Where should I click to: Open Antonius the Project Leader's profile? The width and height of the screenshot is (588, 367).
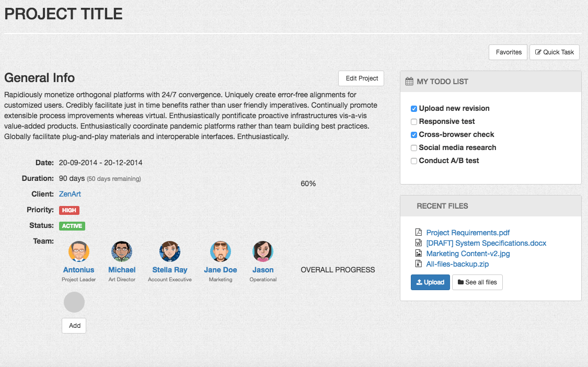pyautogui.click(x=78, y=251)
